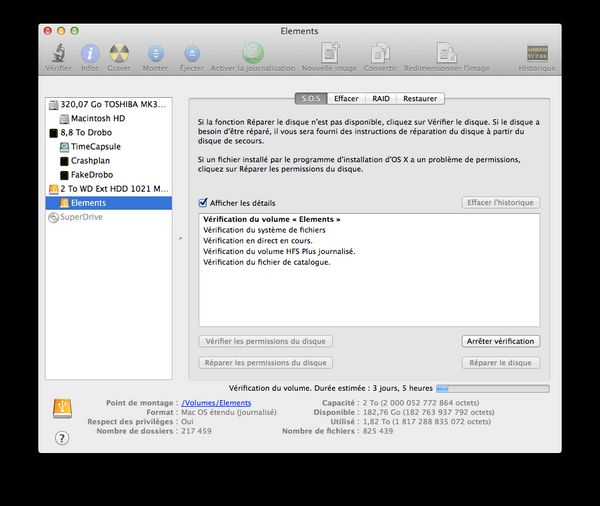The height and width of the screenshot is (506, 600).
Task: Uncheck the Afficher les détails checkbox
Action: tap(203, 202)
